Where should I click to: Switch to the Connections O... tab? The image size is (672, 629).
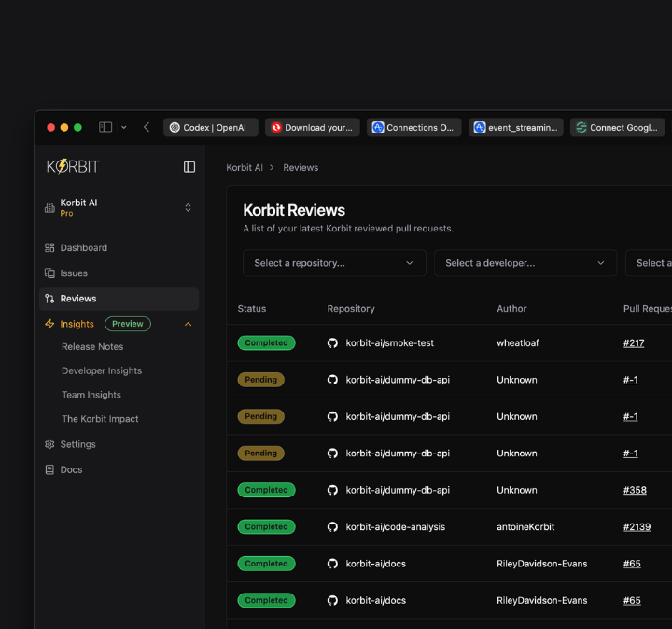click(414, 127)
